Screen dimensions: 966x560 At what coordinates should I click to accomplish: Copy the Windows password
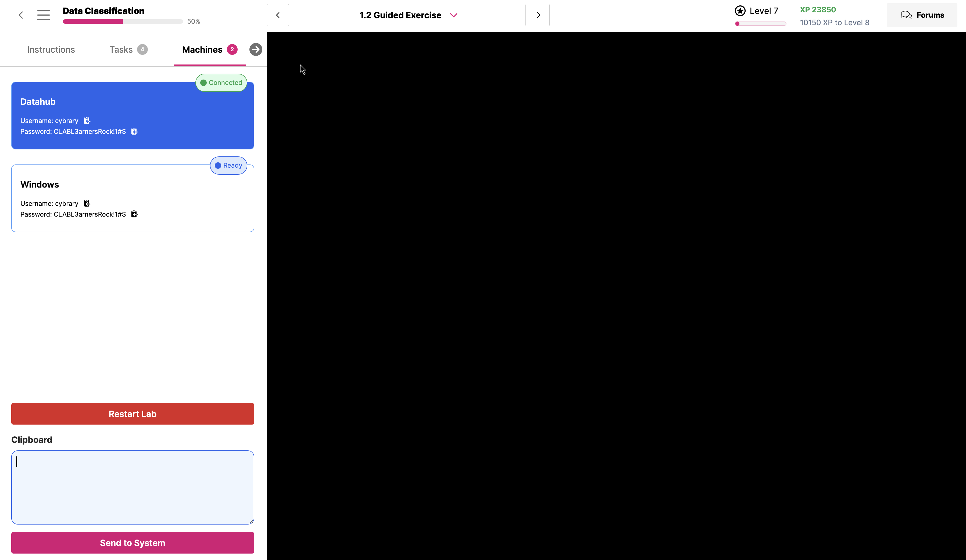coord(134,214)
